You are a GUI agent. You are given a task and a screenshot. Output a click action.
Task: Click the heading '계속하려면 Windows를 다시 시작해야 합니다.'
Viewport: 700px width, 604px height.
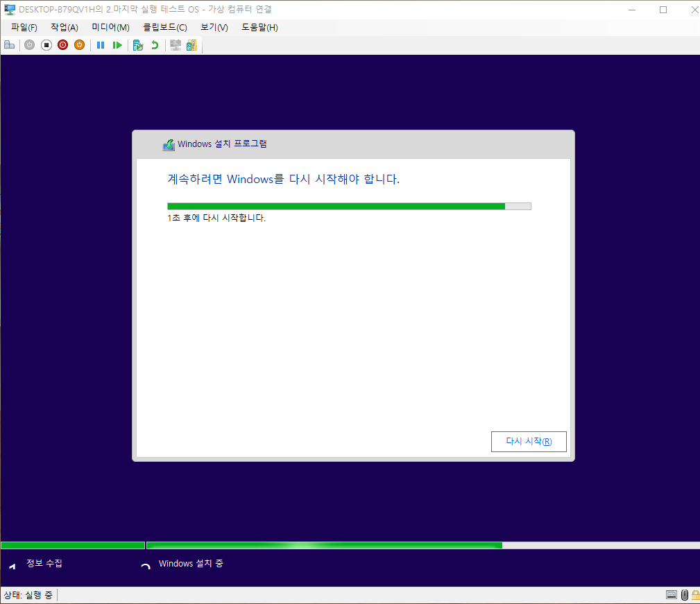(284, 179)
